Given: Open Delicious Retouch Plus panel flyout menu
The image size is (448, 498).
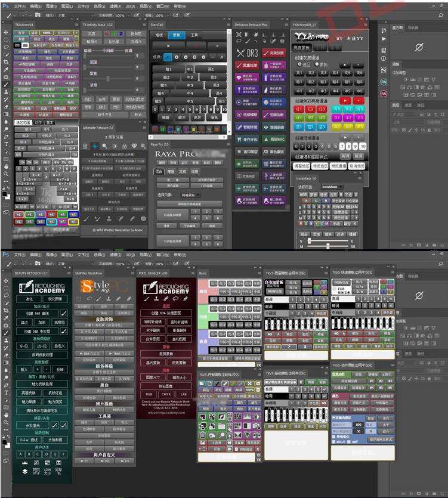Looking at the screenshot, I should [x=287, y=24].
